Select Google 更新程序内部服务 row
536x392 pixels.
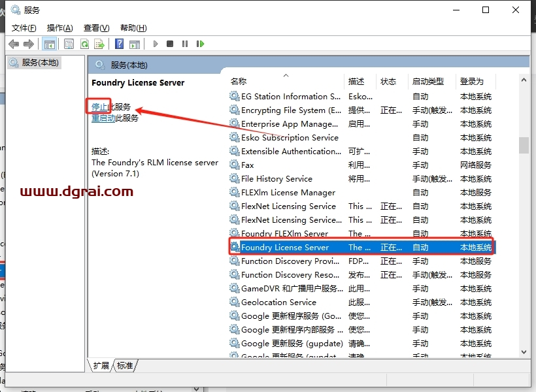coord(361,329)
